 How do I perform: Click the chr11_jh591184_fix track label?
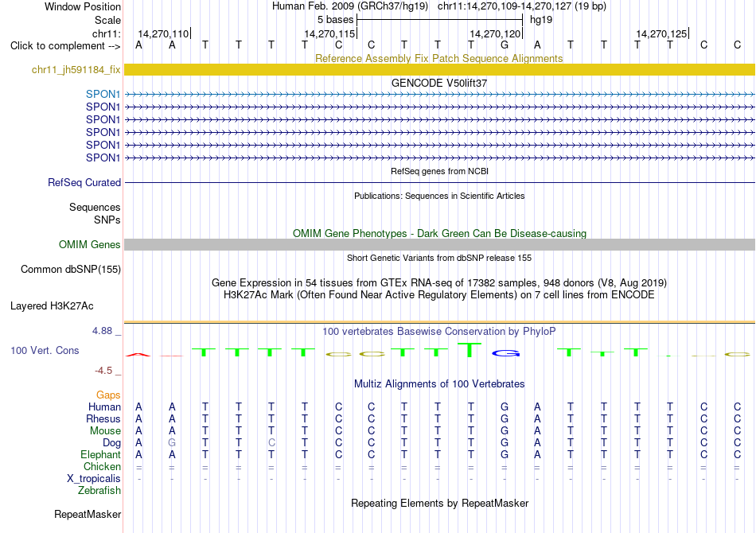76,70
